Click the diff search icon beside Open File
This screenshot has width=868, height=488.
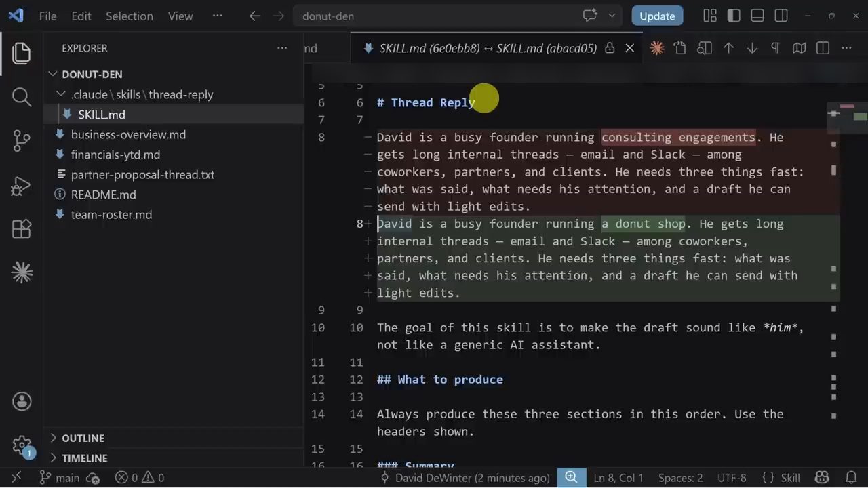[705, 48]
